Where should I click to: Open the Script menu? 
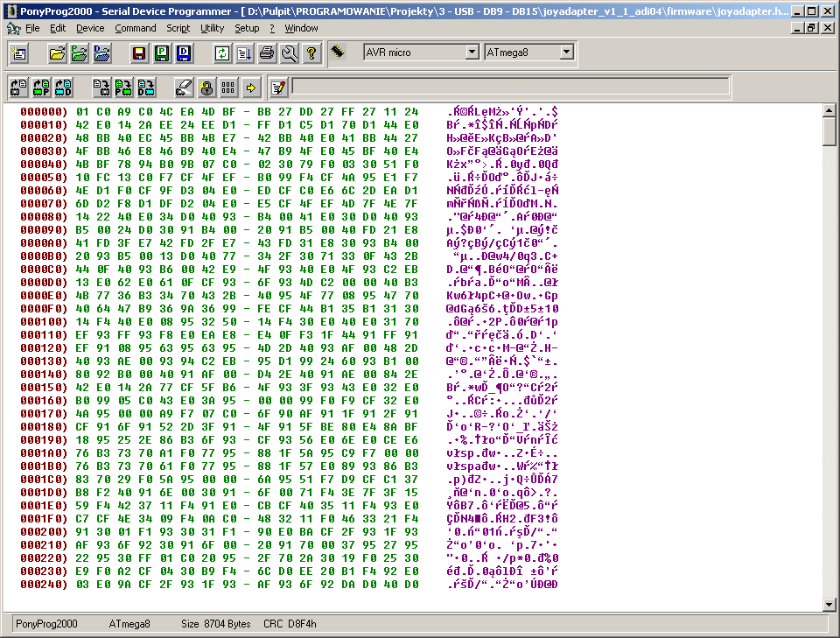coord(178,28)
